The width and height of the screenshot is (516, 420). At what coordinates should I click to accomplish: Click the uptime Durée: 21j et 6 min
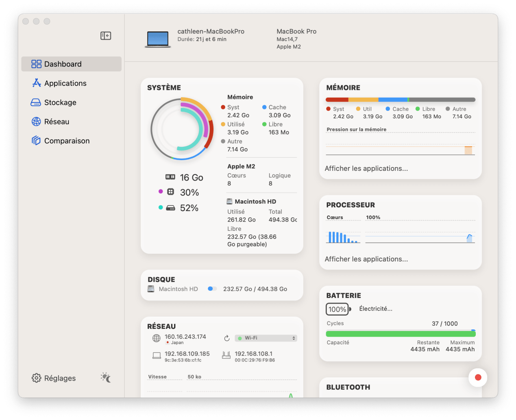click(x=202, y=39)
